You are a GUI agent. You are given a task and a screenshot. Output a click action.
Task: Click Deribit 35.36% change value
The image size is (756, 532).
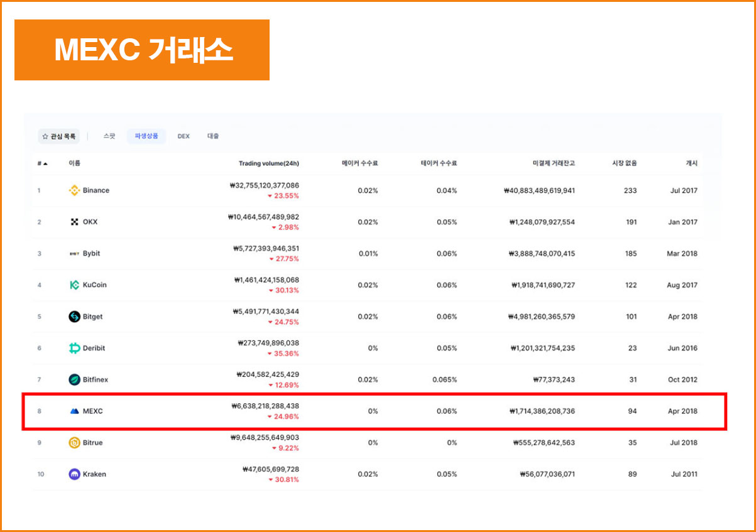[284, 354]
